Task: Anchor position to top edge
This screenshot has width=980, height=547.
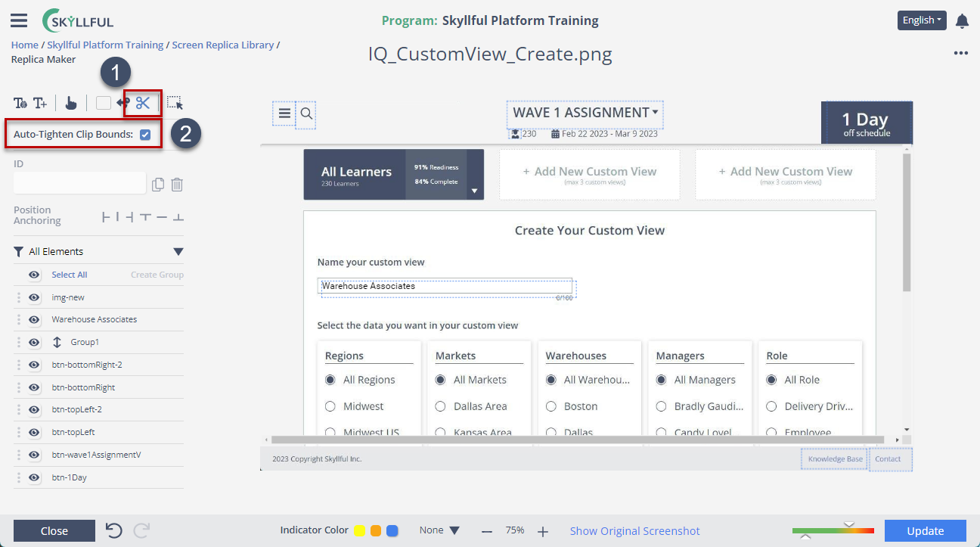Action: 145,217
